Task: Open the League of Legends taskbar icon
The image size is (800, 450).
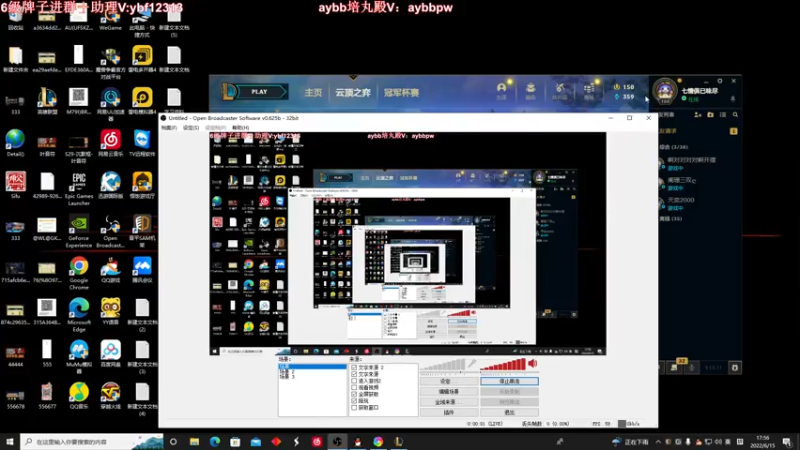Action: point(398,441)
